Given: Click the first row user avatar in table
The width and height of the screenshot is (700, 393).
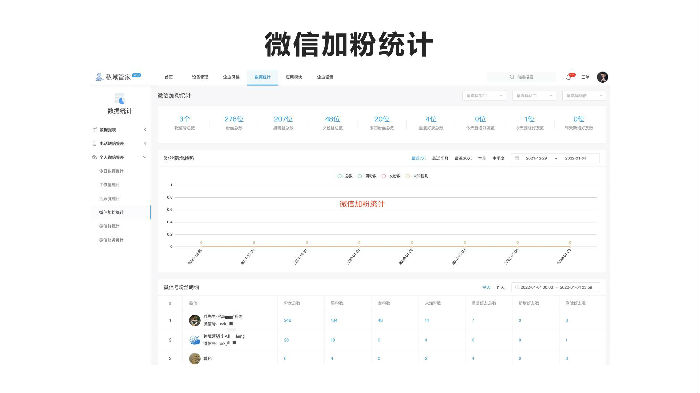Looking at the screenshot, I should tap(195, 320).
